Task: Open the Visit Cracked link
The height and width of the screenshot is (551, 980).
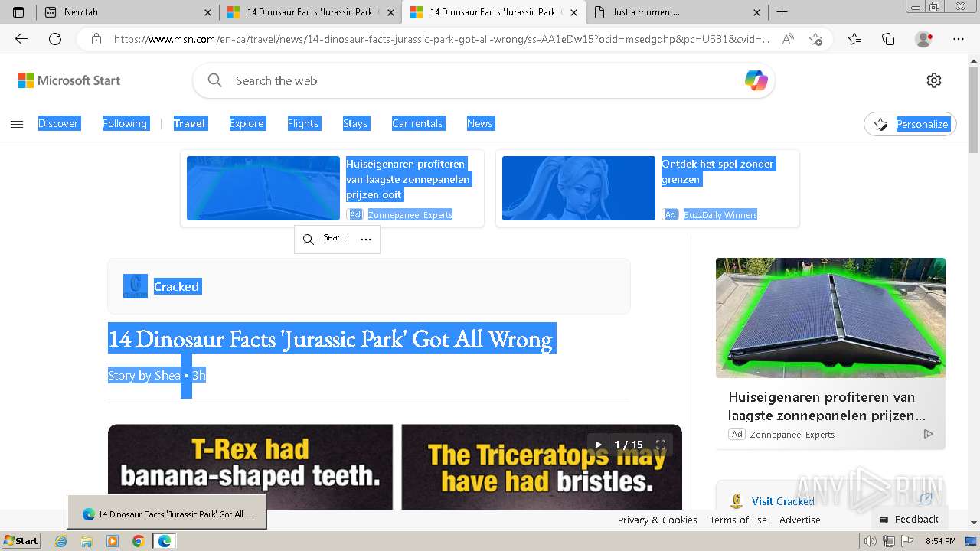Action: (783, 501)
